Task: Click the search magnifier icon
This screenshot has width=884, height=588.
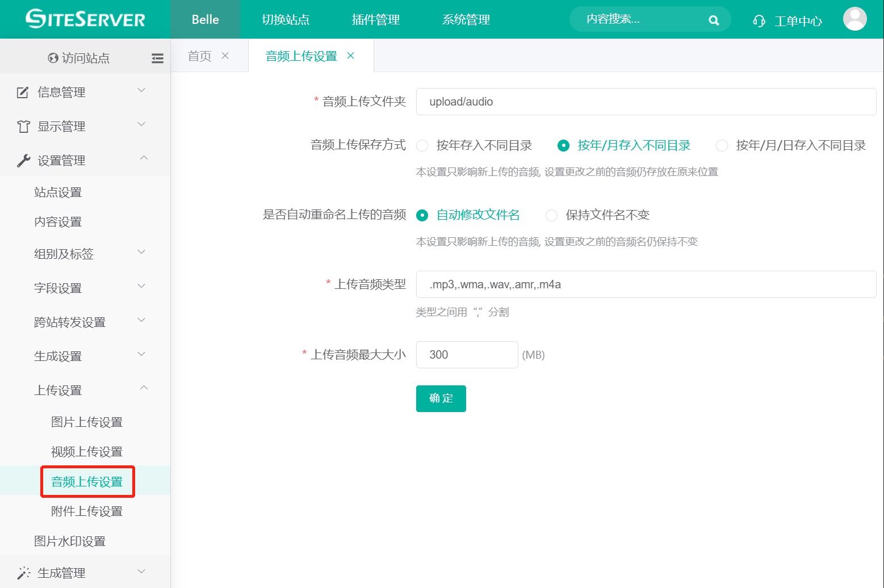Action: click(714, 19)
